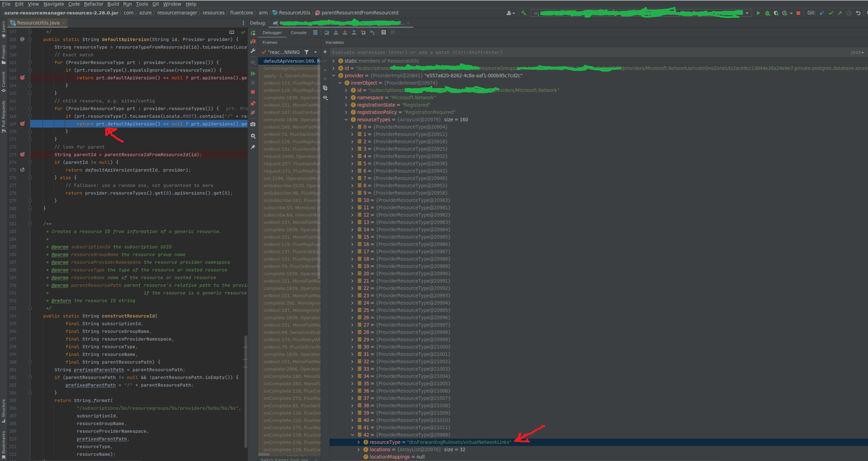Toggle the library frames filter funnel

point(306,52)
